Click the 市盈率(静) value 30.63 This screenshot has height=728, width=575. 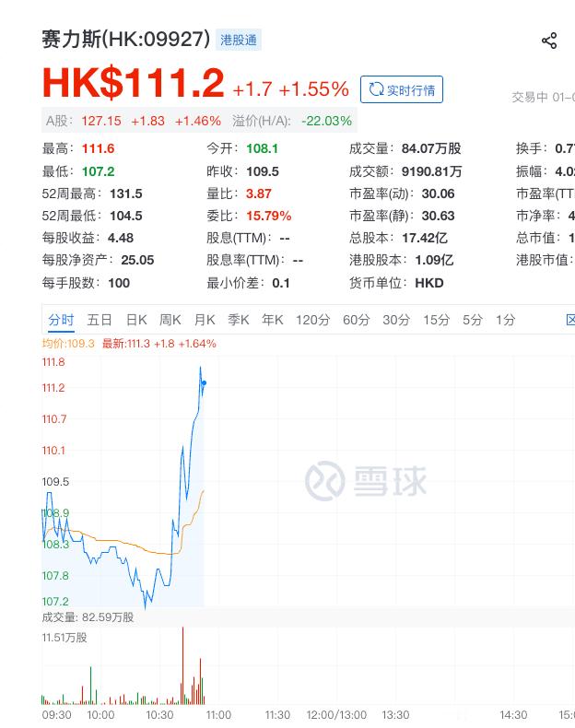tap(438, 216)
